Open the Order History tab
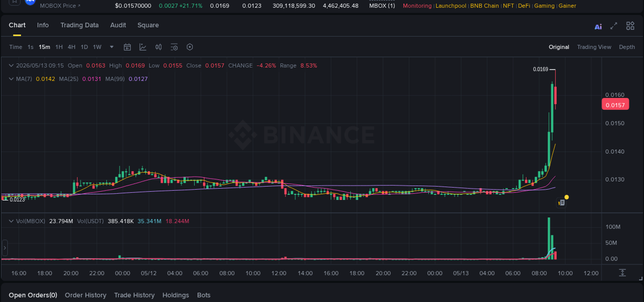This screenshot has width=644, height=302. point(86,295)
